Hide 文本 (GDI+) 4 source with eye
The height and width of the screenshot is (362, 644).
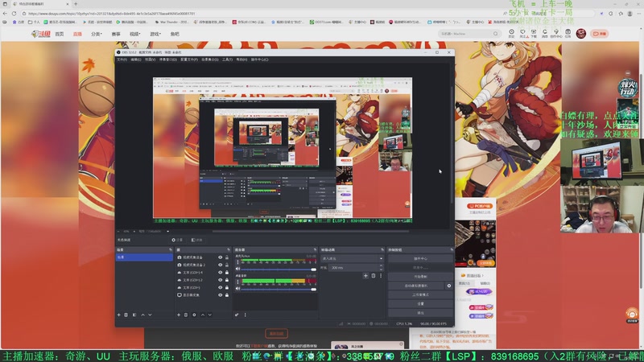(220, 272)
